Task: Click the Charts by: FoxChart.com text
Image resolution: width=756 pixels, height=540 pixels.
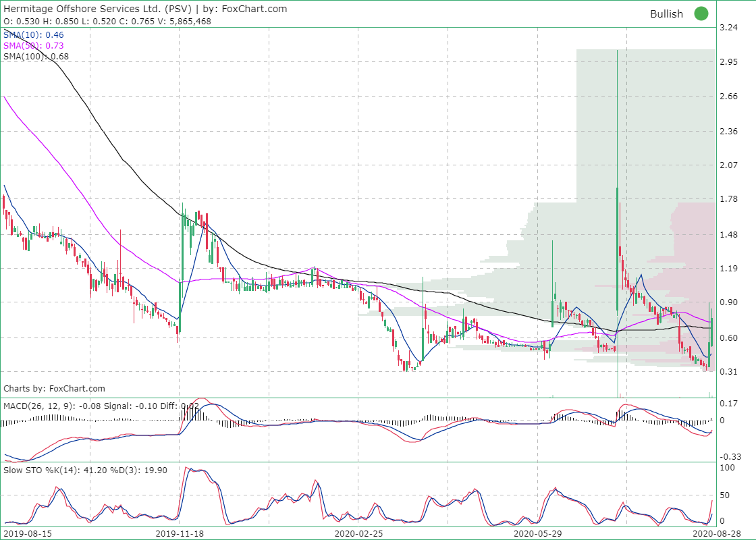Action: tap(54, 388)
